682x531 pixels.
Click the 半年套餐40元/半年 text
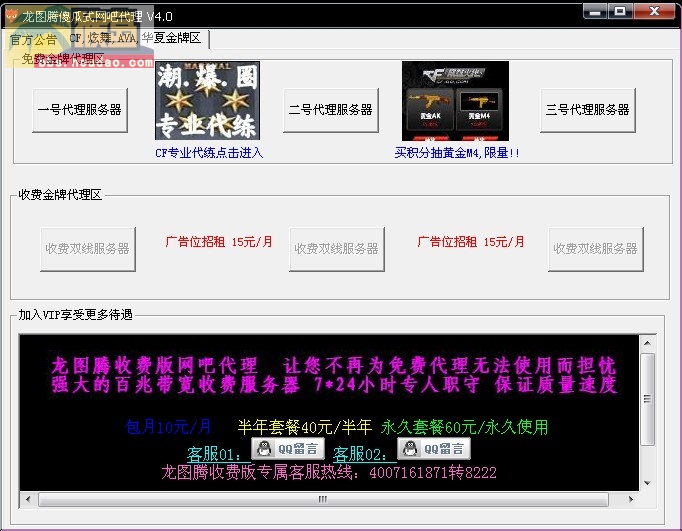point(304,427)
